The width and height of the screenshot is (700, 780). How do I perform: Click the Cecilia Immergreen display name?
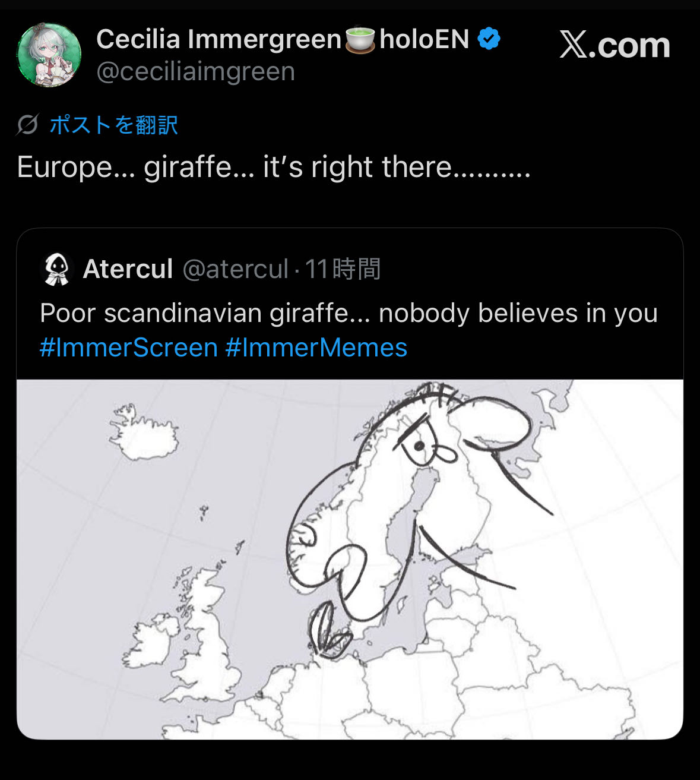click(x=218, y=39)
